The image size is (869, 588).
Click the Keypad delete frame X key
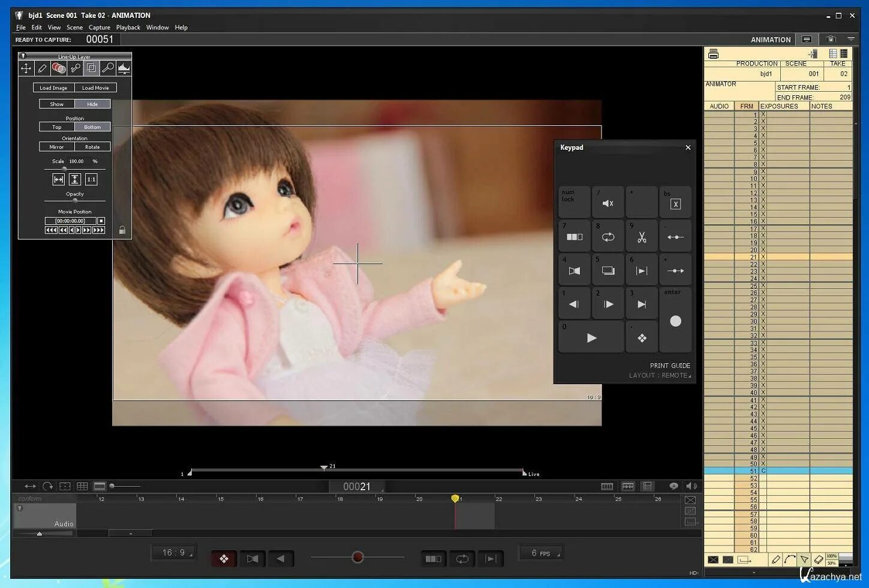tap(675, 203)
